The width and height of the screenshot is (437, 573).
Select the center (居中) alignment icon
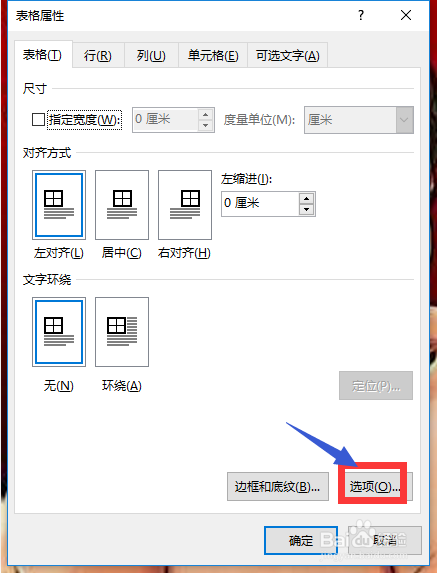[122, 205]
